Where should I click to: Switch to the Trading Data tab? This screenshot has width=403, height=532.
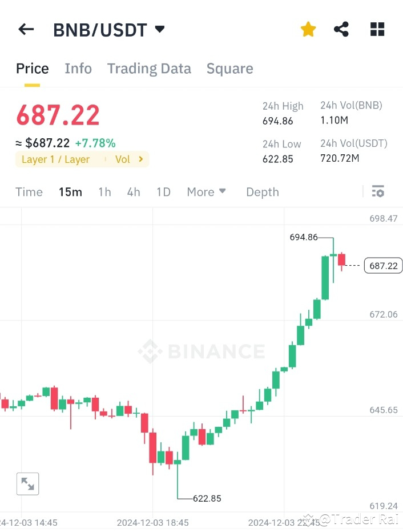pos(149,69)
